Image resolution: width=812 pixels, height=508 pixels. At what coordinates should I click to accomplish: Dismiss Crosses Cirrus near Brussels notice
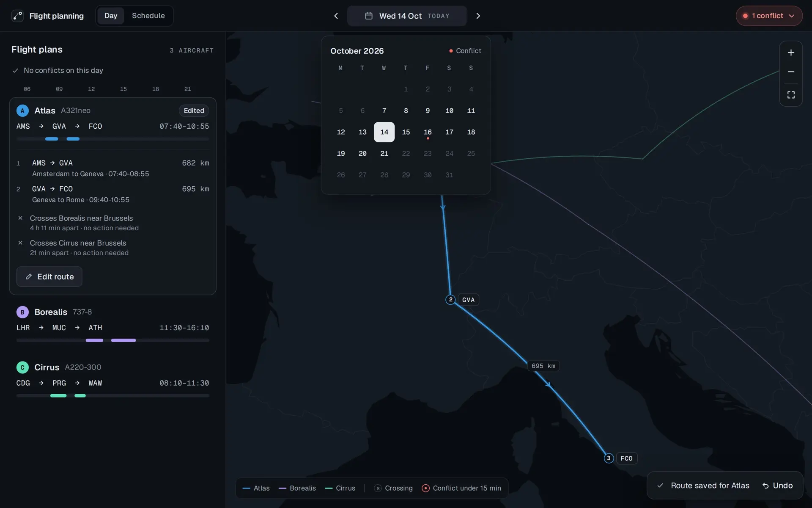[x=20, y=243]
